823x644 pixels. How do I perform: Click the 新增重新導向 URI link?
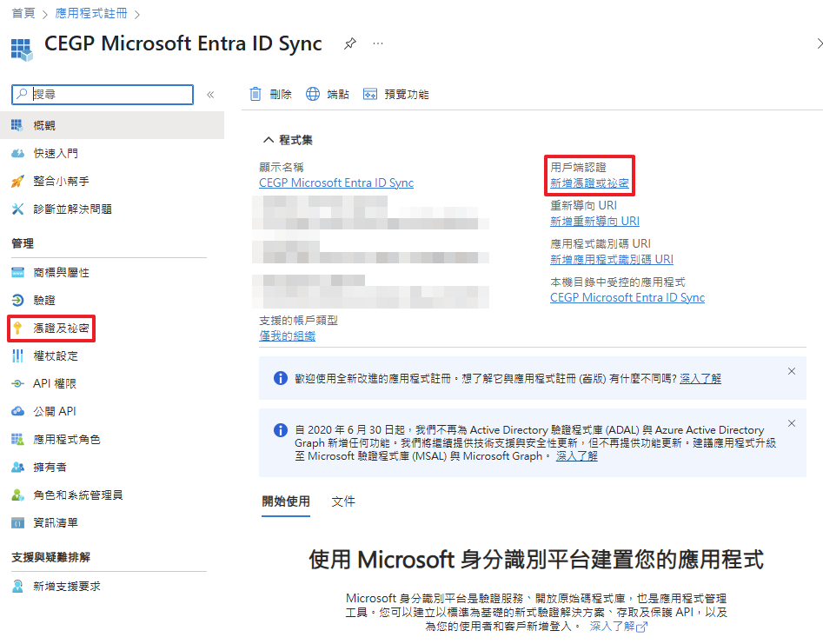pos(594,222)
